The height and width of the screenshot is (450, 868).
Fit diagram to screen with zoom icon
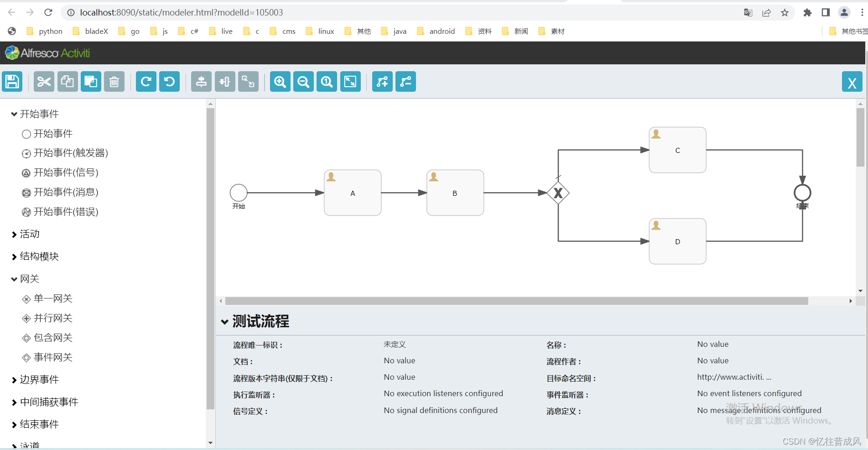click(350, 82)
